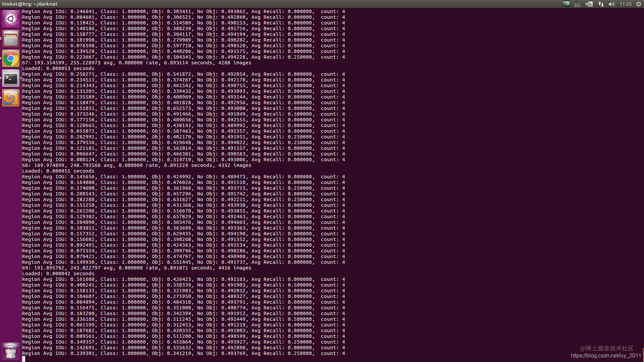Click the row with Region Avg IOU 0.239301
The image size is (644, 362).
pyautogui.click(x=183, y=353)
